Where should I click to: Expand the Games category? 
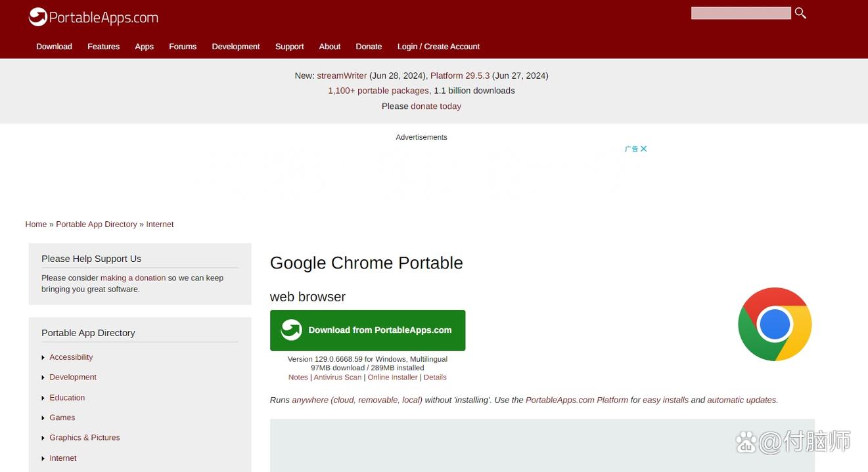(62, 418)
